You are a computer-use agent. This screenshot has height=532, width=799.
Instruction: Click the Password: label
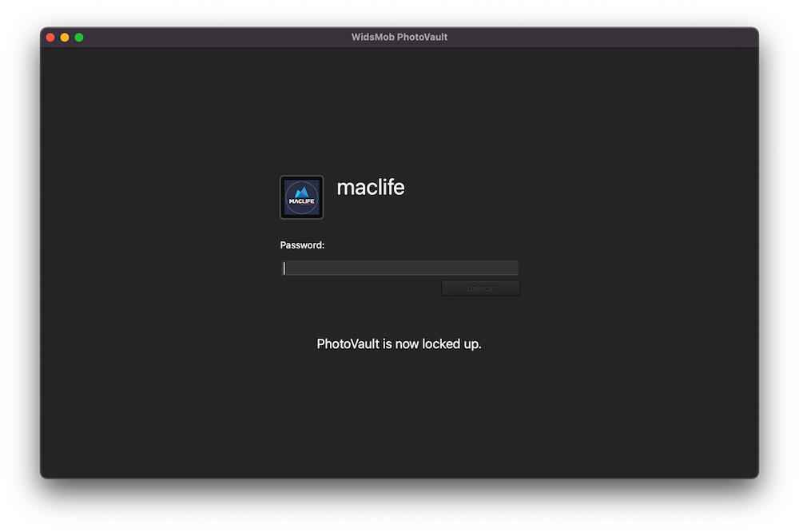(x=302, y=245)
